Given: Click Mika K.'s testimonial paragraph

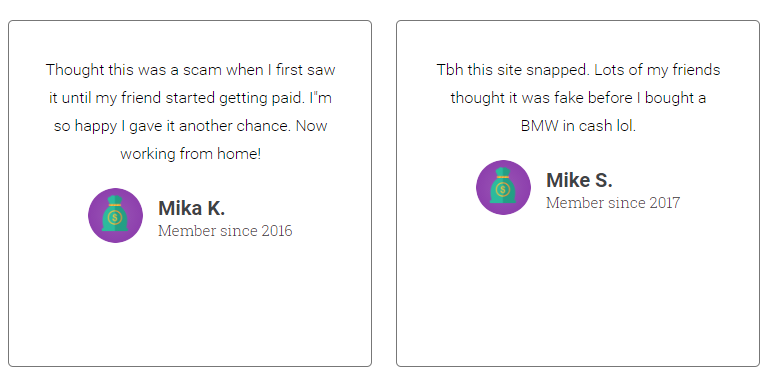Looking at the screenshot, I should tap(191, 112).
